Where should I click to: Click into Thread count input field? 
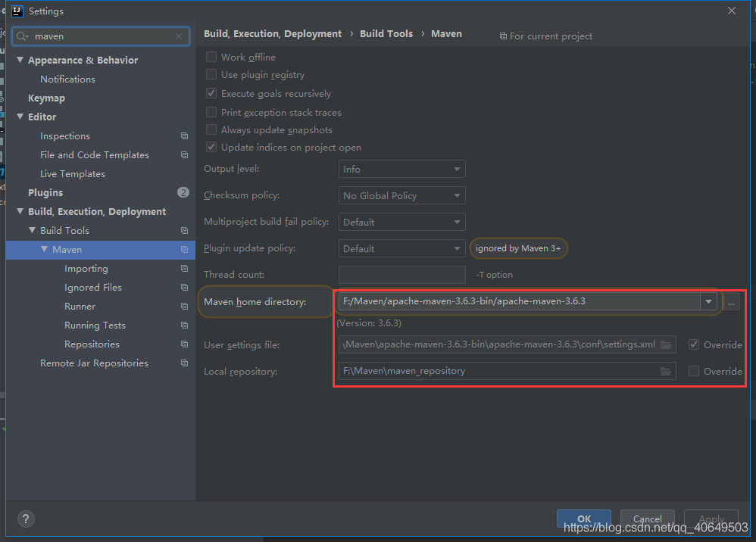coord(402,275)
